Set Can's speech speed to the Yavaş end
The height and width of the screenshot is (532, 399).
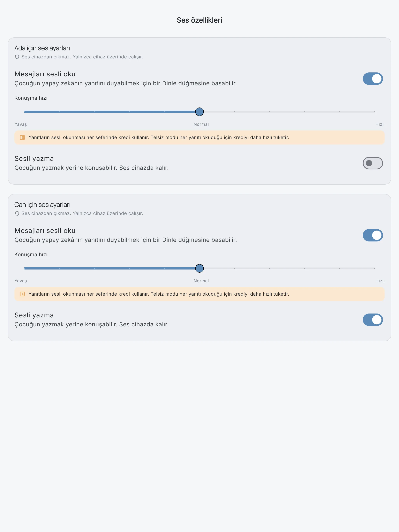point(25,268)
